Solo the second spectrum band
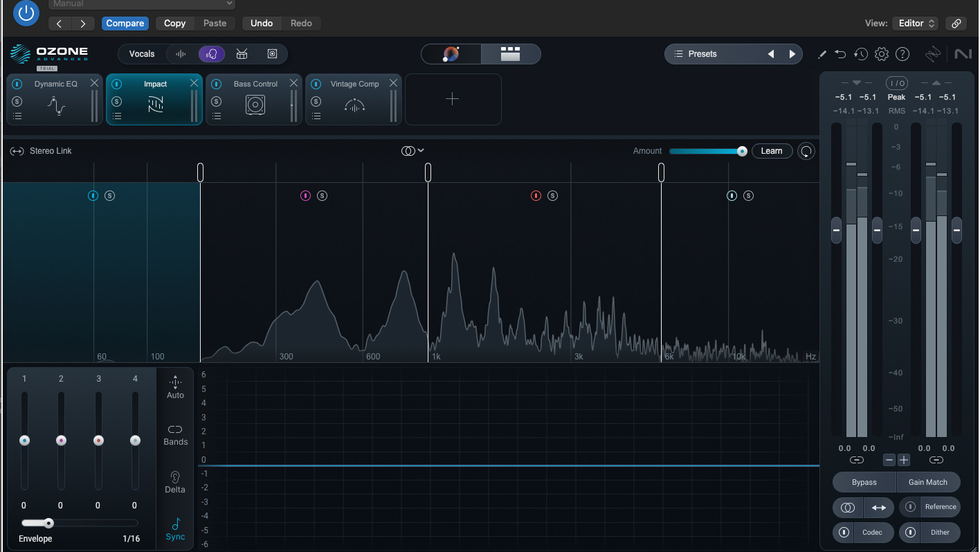Image resolution: width=980 pixels, height=552 pixels. (322, 195)
